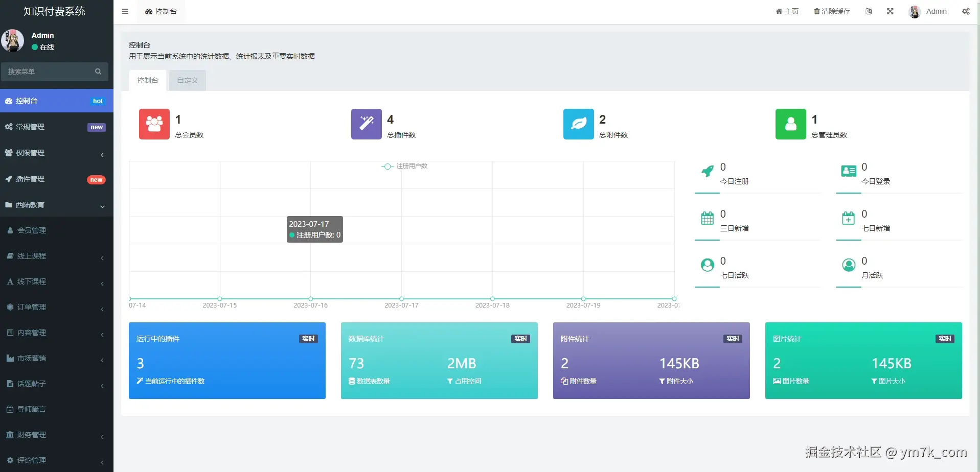The image size is (980, 472).
Task: Click the calendar icon beside 三日新增
Action: [708, 218]
